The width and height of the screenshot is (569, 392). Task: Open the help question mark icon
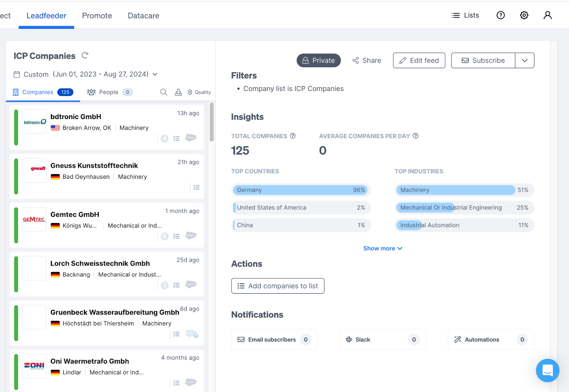pyautogui.click(x=500, y=15)
